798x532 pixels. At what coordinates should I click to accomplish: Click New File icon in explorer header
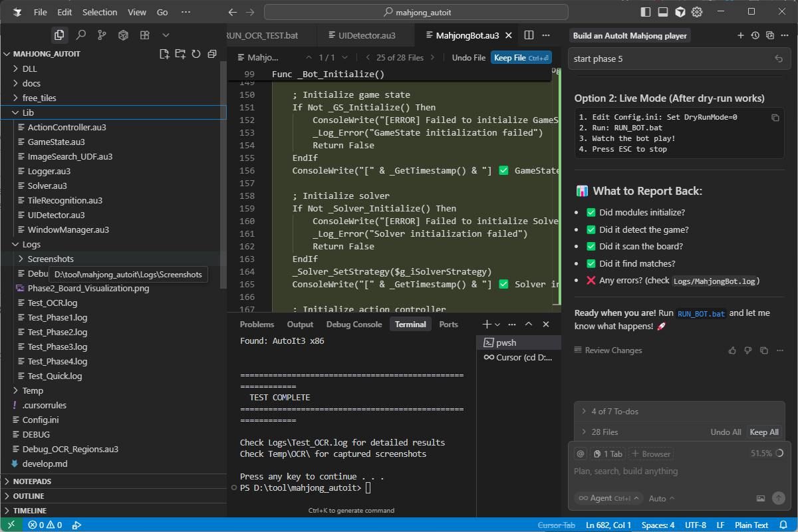pyautogui.click(x=164, y=54)
